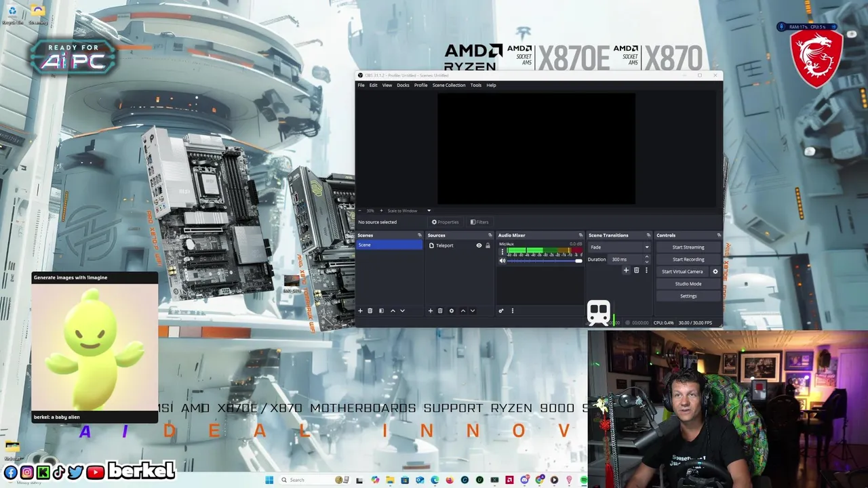Click Start Virtual Camera button

[682, 272]
